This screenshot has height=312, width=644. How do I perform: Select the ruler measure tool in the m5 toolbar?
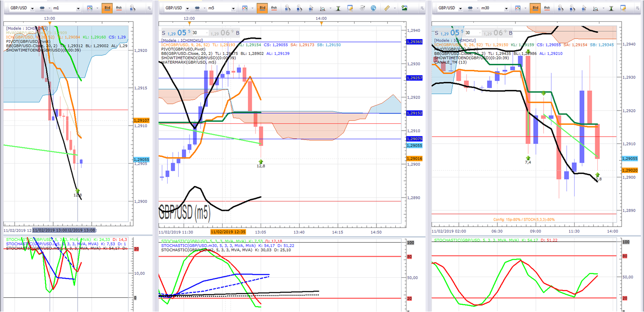pos(387,8)
